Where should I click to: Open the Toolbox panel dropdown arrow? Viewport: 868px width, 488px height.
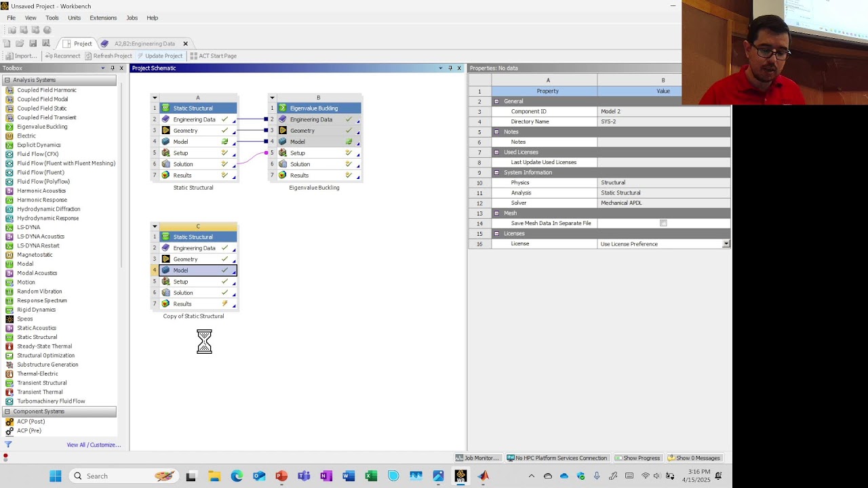click(103, 68)
